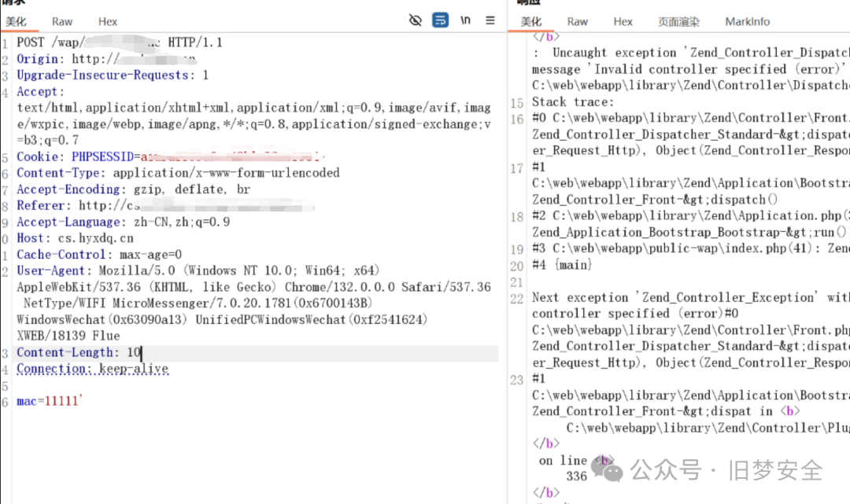Select the Cookie PHPSESSID header line
The width and height of the screenshot is (850, 504).
[x=171, y=157]
